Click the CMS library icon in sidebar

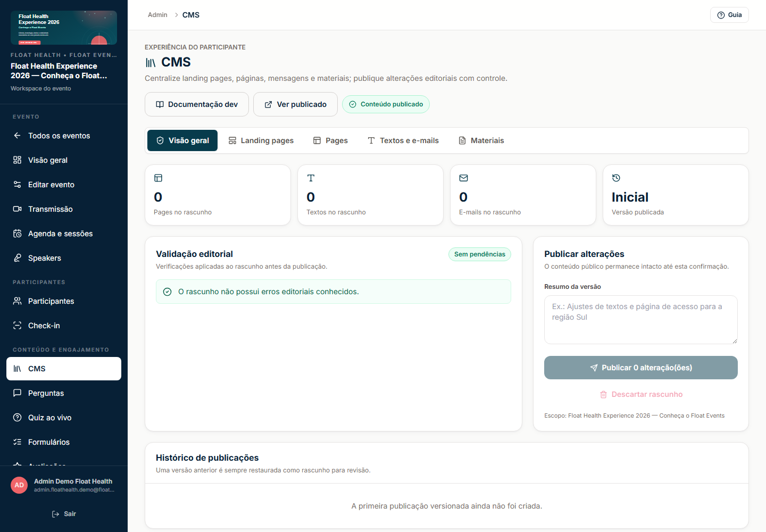click(17, 369)
